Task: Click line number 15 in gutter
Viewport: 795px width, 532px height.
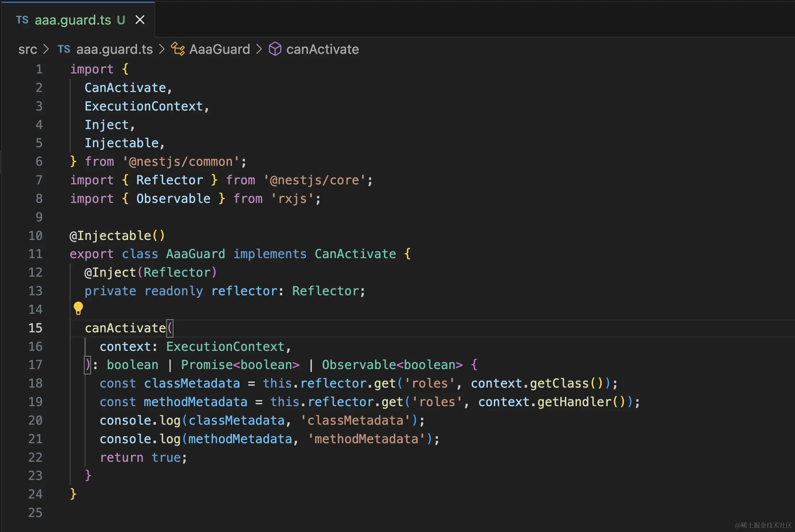Action: coord(35,328)
